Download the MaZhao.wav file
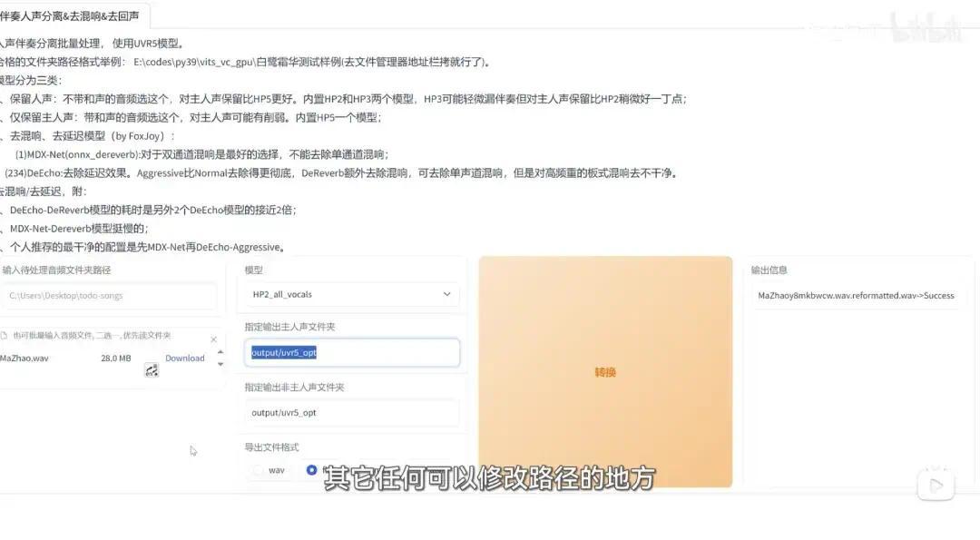 184,358
